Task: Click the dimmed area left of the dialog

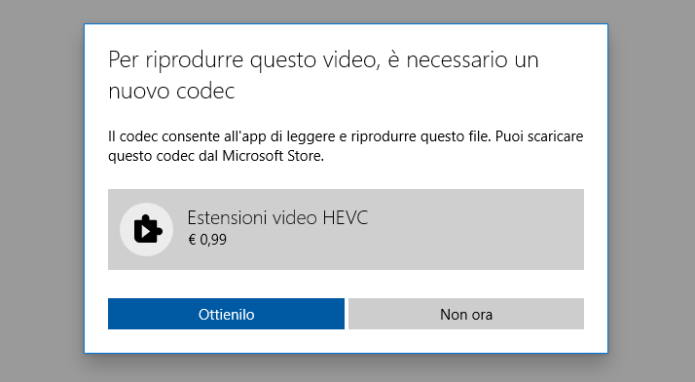Action: (42, 191)
